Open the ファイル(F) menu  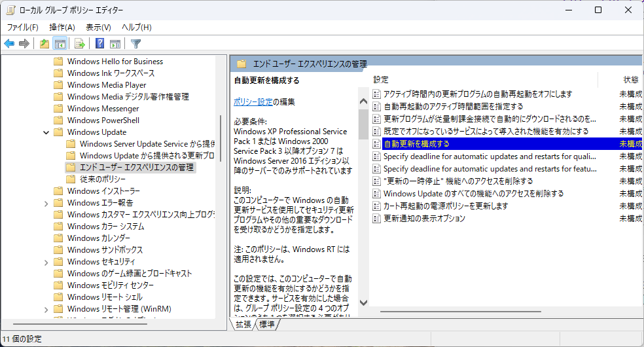click(23, 27)
